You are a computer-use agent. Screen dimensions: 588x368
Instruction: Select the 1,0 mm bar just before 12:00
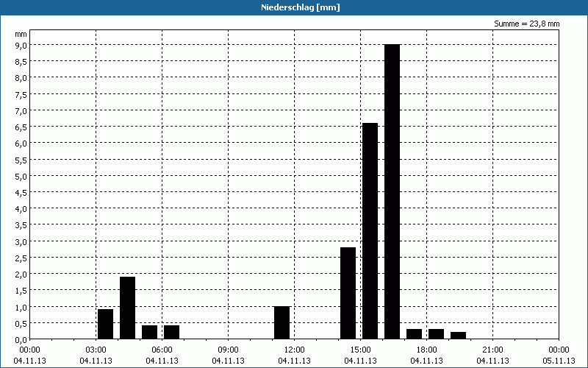point(282,322)
